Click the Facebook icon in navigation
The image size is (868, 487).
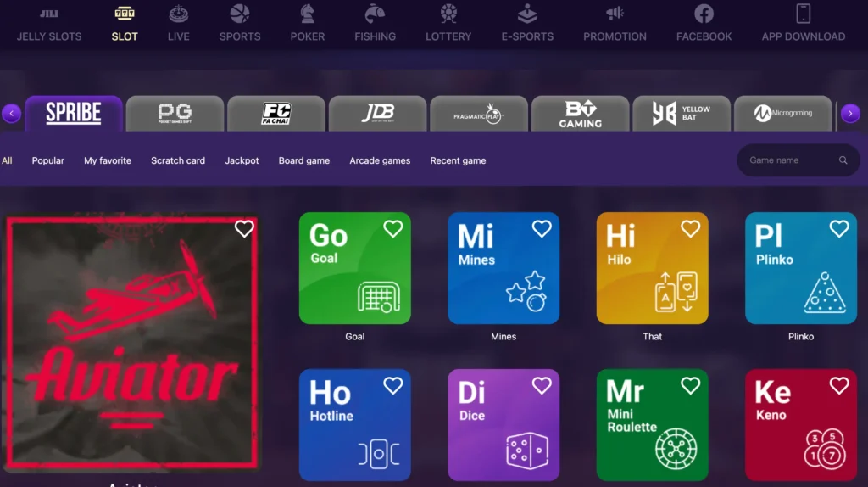(704, 14)
